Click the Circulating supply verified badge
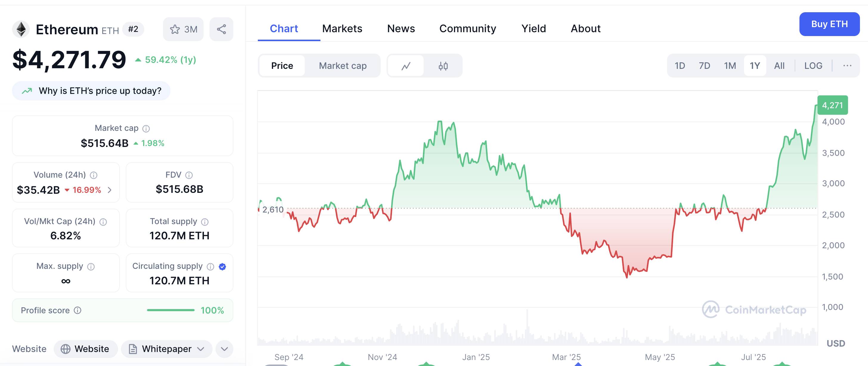The height and width of the screenshot is (366, 868). pos(222,266)
